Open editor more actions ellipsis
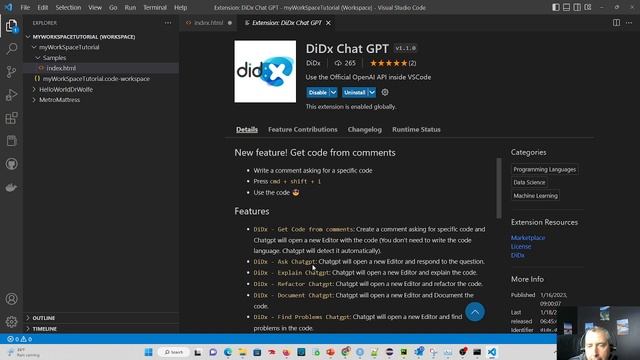The height and width of the screenshot is (360, 640). click(x=629, y=23)
